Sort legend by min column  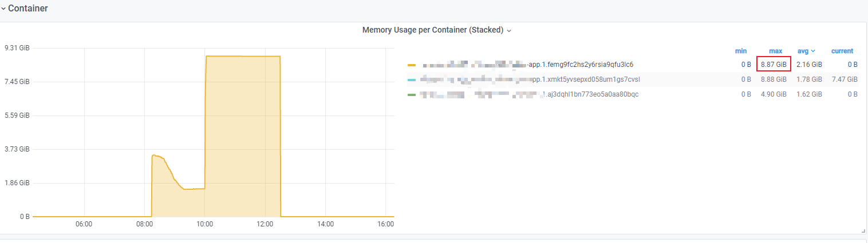coord(740,51)
